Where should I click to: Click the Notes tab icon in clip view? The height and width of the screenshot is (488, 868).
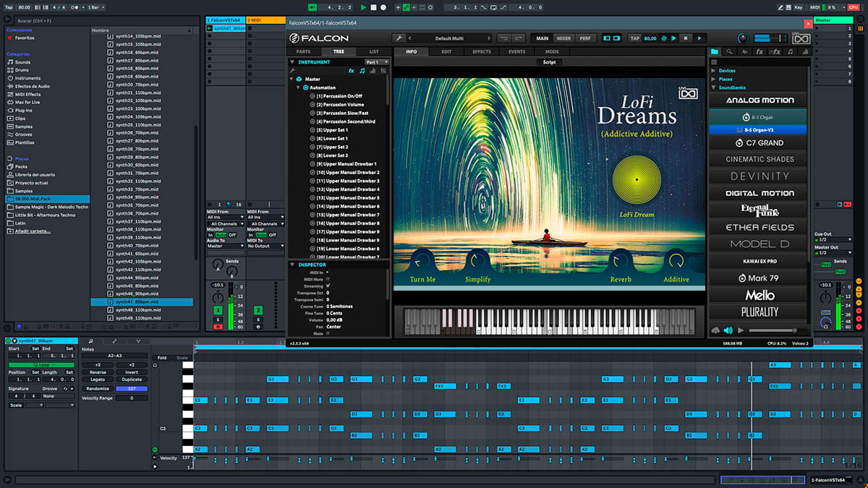point(90,341)
